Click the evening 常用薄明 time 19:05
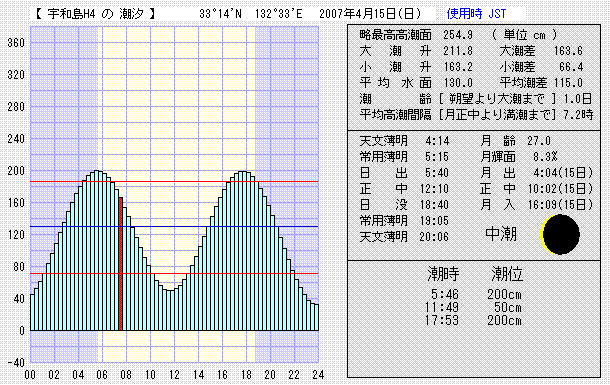The image size is (610, 385). pyautogui.click(x=434, y=221)
